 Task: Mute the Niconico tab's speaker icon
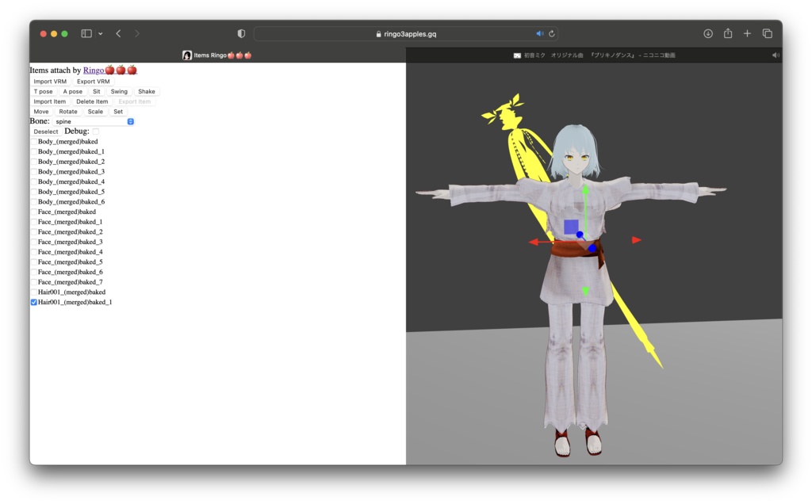coord(776,55)
